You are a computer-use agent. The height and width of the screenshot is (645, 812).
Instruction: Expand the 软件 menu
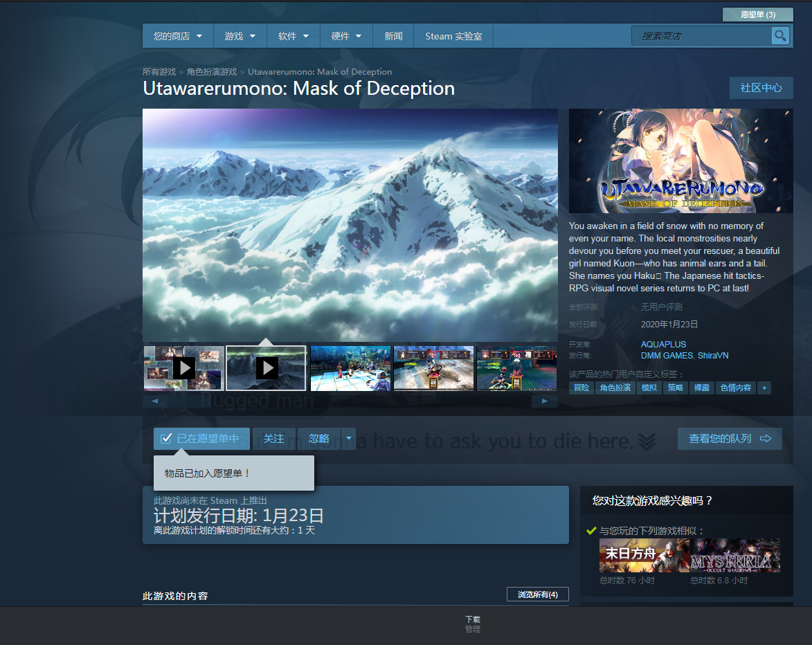point(293,36)
